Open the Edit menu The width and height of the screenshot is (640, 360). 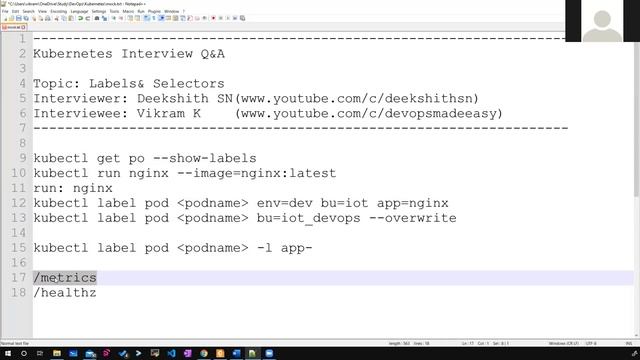click(16, 11)
